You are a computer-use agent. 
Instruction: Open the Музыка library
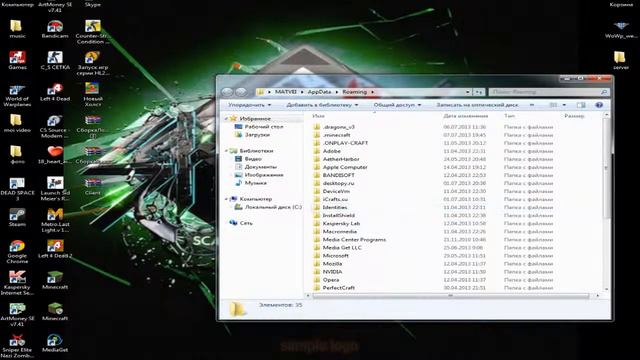pyautogui.click(x=251, y=183)
